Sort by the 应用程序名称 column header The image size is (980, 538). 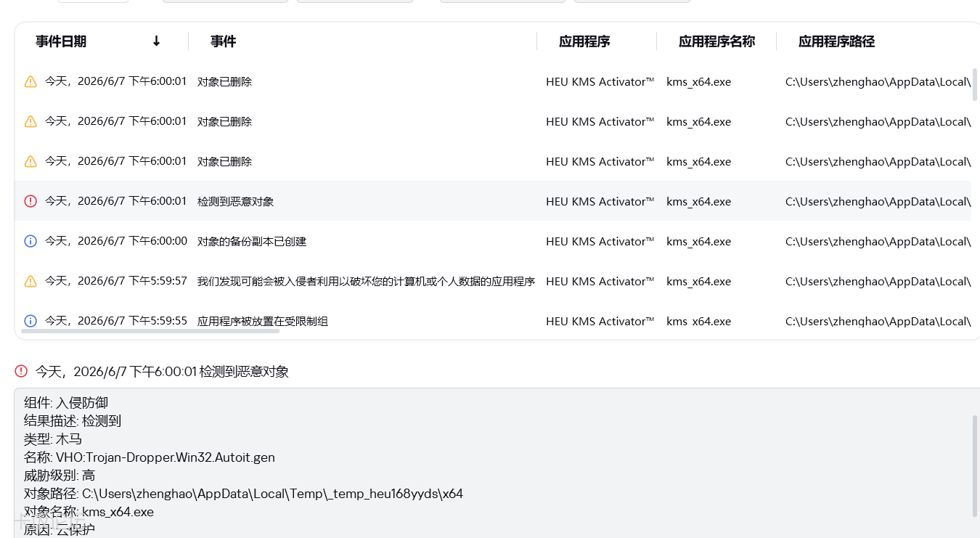pyautogui.click(x=716, y=41)
